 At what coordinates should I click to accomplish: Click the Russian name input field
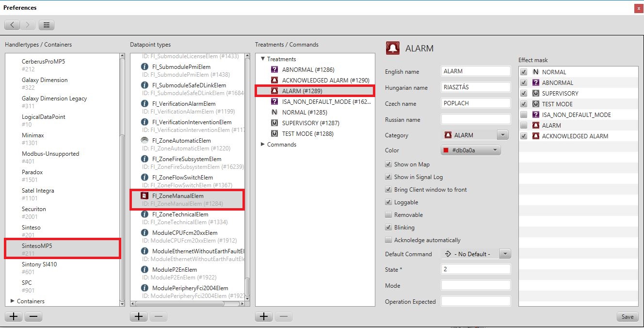476,119
